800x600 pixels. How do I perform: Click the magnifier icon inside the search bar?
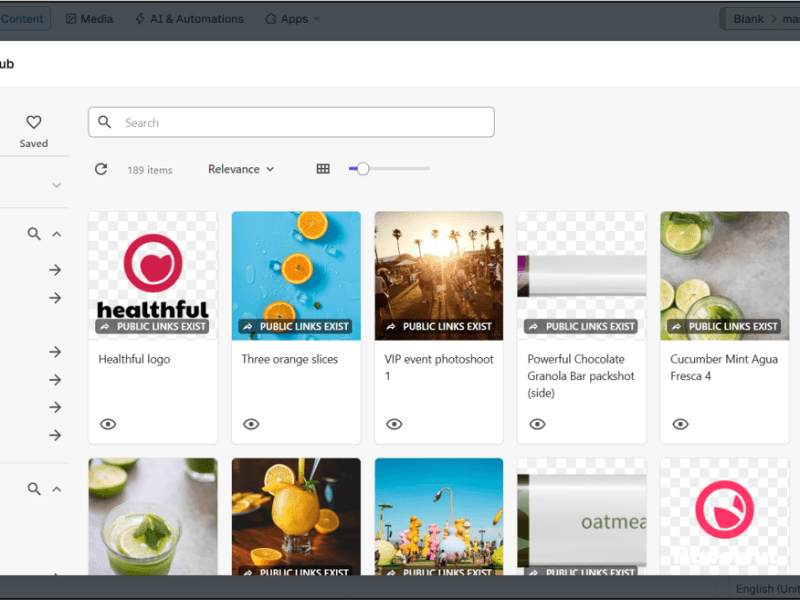[105, 121]
